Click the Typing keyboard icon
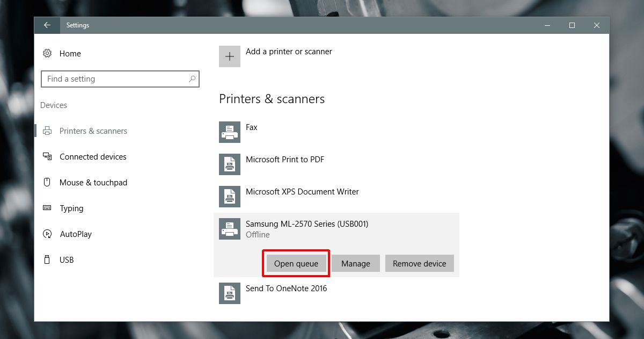The image size is (644, 339). tap(48, 208)
